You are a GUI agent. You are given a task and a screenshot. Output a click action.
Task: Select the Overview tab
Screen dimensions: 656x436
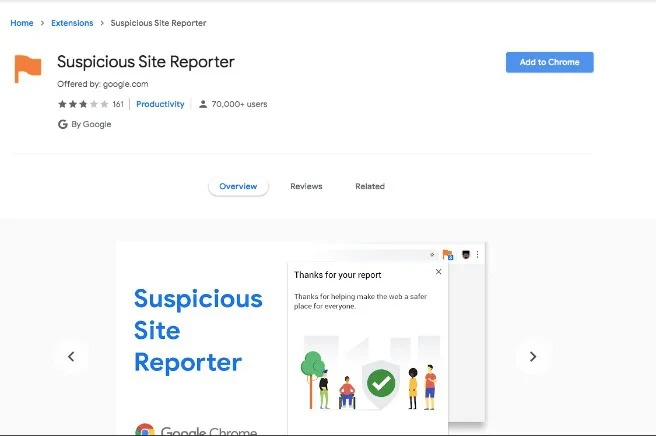(x=238, y=187)
